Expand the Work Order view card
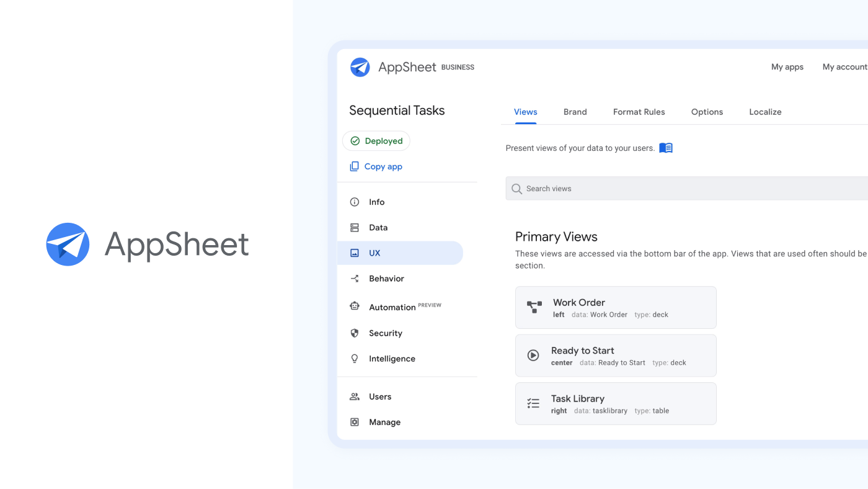868x489 pixels. (x=616, y=307)
